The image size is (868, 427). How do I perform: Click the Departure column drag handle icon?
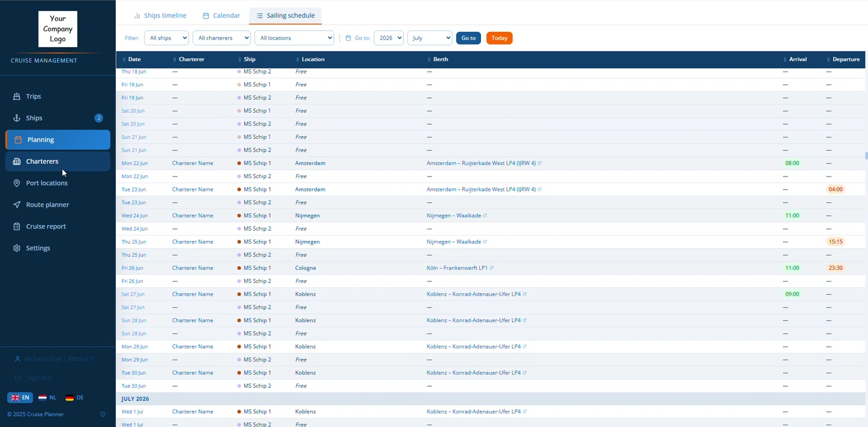[829, 60]
